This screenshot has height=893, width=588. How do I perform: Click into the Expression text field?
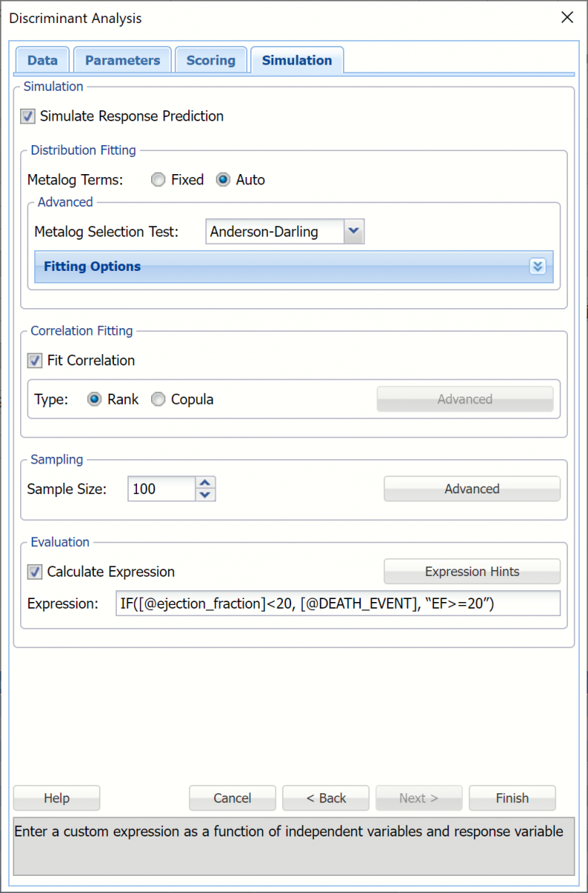click(337, 604)
